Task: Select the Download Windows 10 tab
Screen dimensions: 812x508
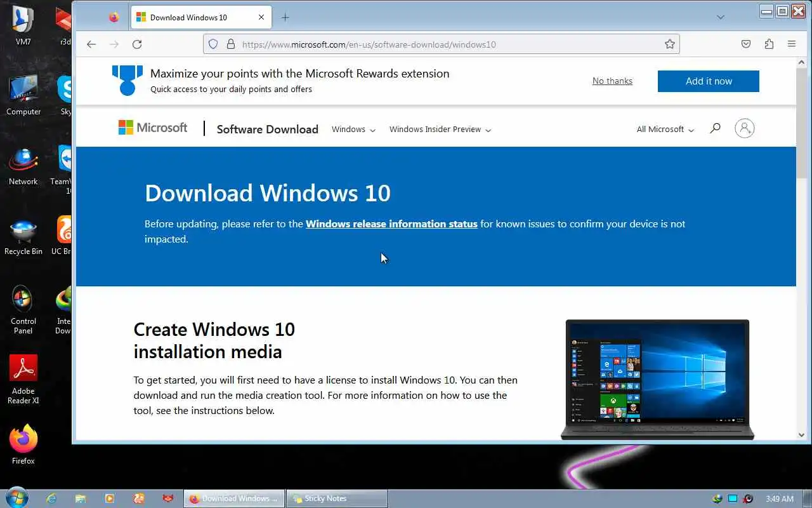Action: tap(201, 17)
